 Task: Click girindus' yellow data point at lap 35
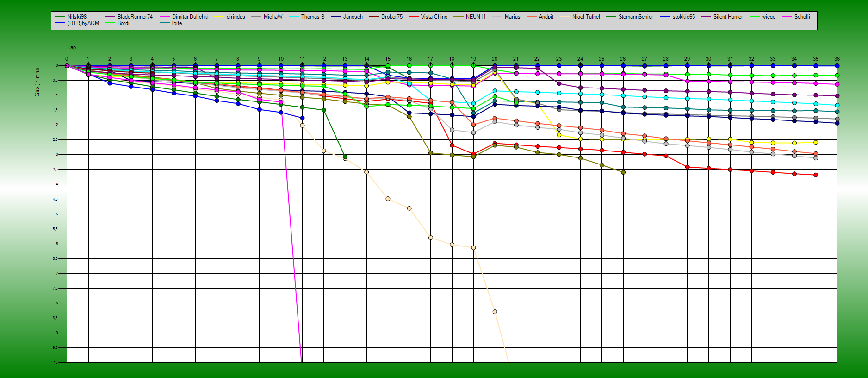coord(816,142)
